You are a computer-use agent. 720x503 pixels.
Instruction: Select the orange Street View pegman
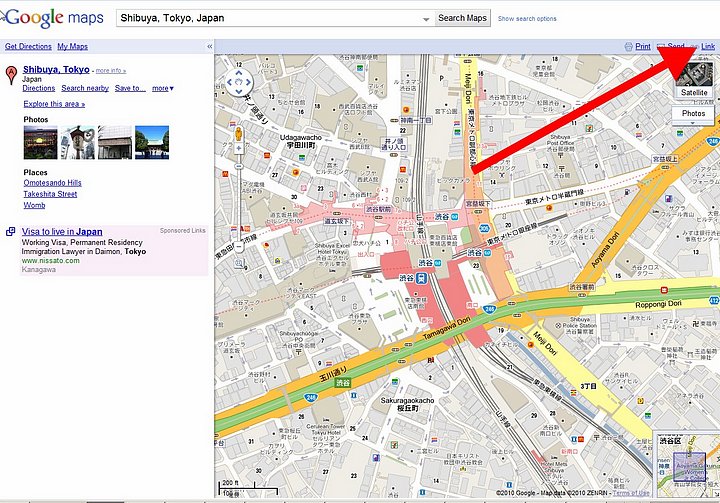point(238,134)
